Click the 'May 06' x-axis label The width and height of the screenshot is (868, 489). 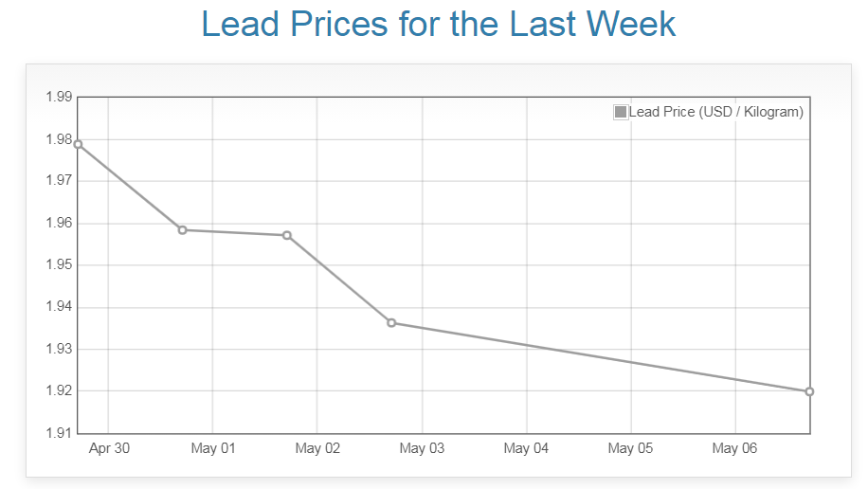click(x=734, y=448)
